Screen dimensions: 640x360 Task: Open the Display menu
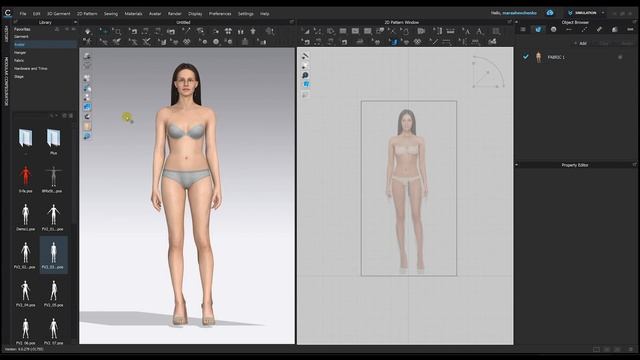(x=195, y=13)
